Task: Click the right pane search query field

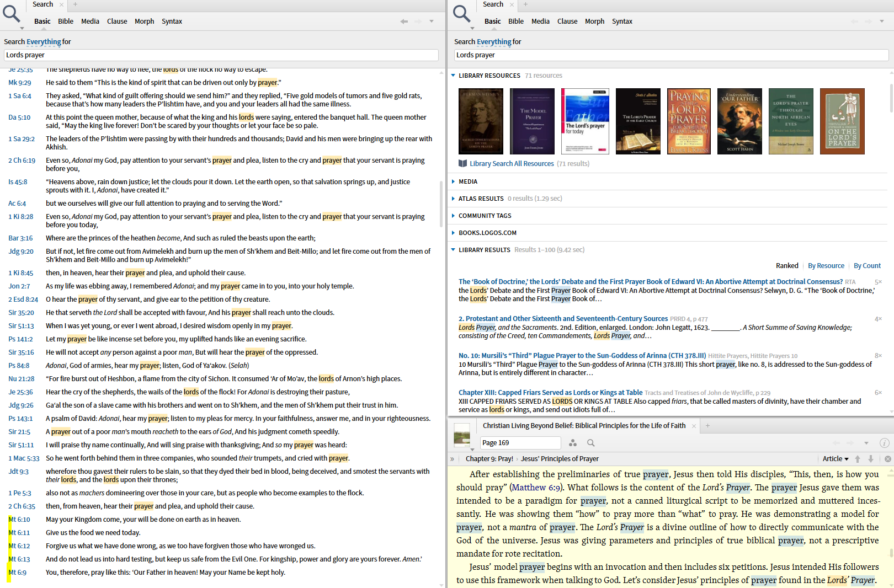Action: click(x=672, y=55)
